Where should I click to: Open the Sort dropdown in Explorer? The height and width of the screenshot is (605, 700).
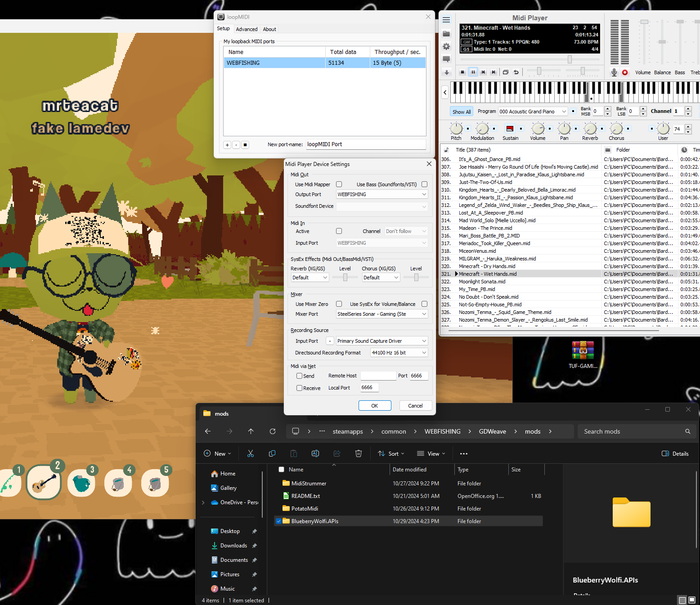click(391, 453)
